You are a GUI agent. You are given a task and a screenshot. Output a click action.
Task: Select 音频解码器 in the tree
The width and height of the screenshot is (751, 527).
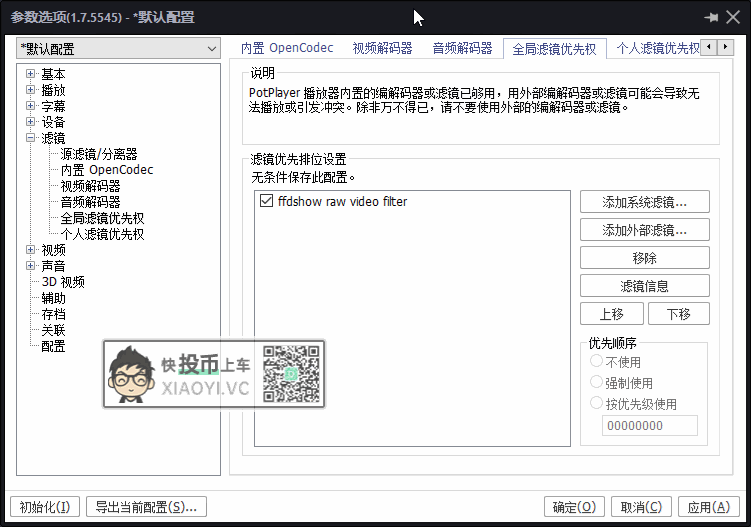point(90,202)
